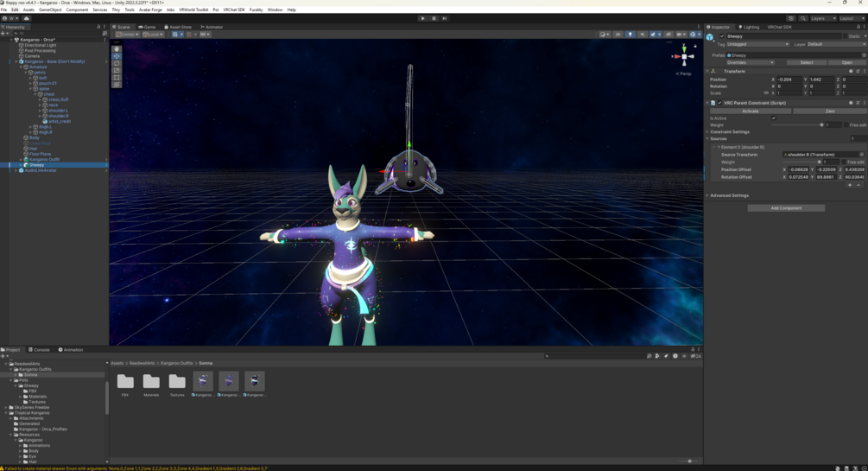Open the Avatar Forge menu
868x471 pixels.
(x=149, y=10)
